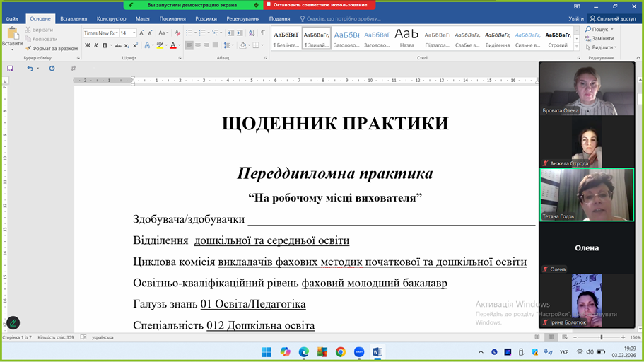Open Google Chrome from the Windows taskbar
Image resolution: width=644 pixels, height=362 pixels.
click(x=341, y=352)
